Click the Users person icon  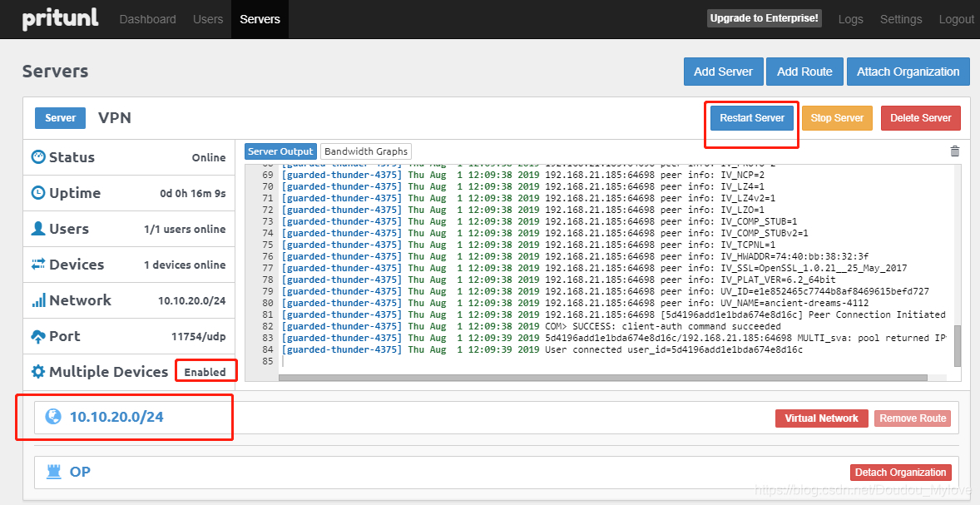pos(38,229)
